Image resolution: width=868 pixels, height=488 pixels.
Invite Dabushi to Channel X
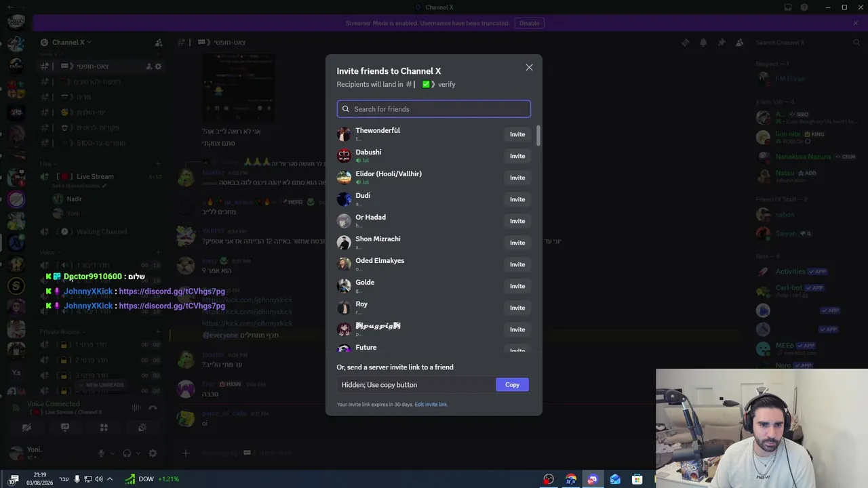(517, 156)
